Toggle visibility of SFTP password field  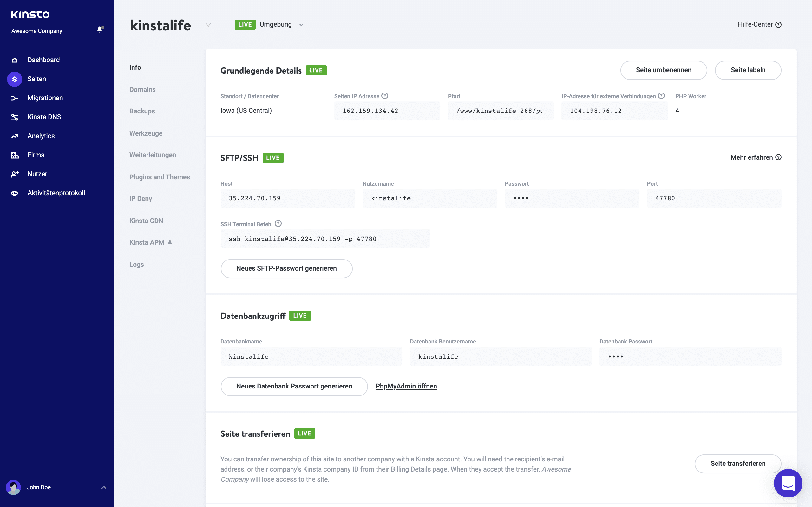click(x=521, y=198)
